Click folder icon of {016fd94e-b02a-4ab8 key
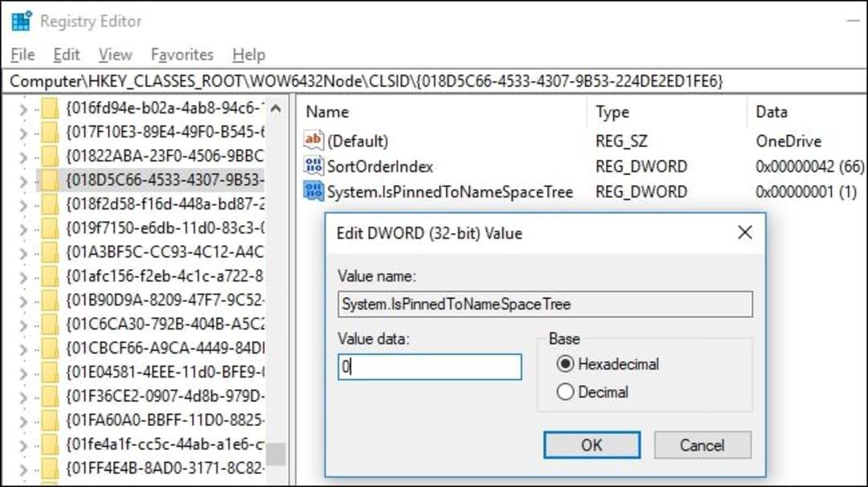The image size is (868, 487). pyautogui.click(x=50, y=108)
